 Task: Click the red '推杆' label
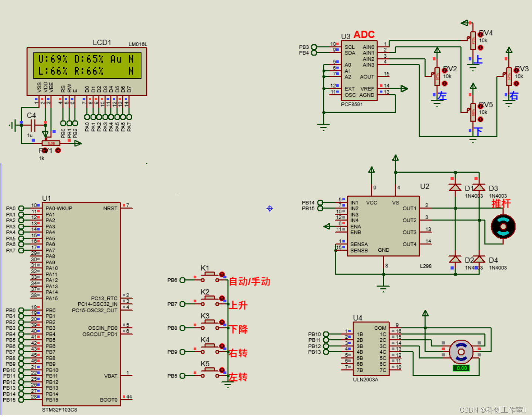(x=501, y=204)
